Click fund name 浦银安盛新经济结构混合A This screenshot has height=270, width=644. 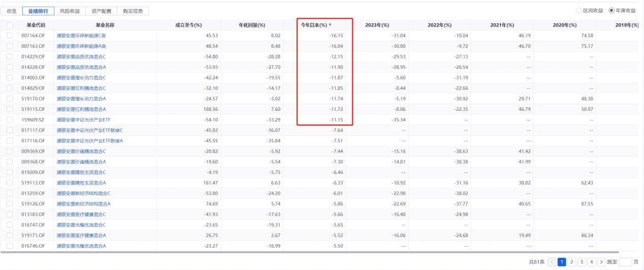pos(83,203)
